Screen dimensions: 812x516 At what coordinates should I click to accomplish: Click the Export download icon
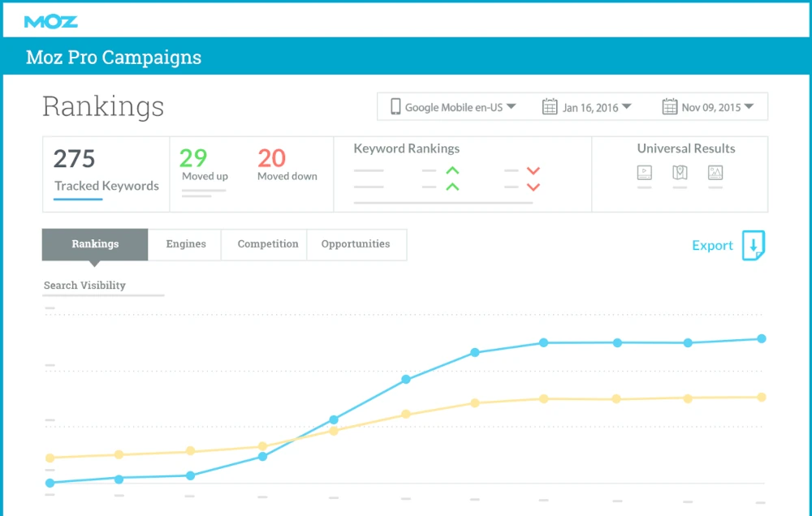tap(754, 245)
